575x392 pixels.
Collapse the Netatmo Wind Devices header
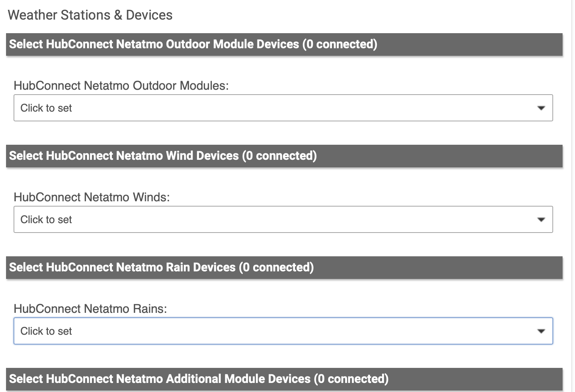[284, 156]
